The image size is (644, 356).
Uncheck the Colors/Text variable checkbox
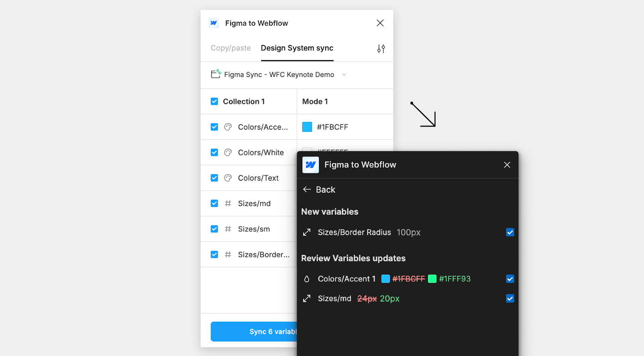pyautogui.click(x=215, y=178)
